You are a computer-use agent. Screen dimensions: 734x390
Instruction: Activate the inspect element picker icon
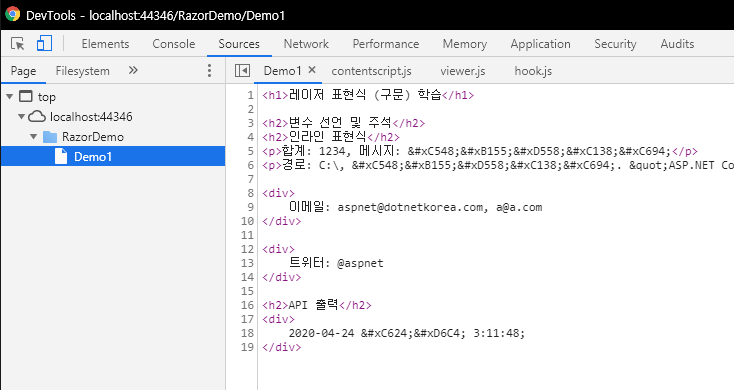coord(18,44)
